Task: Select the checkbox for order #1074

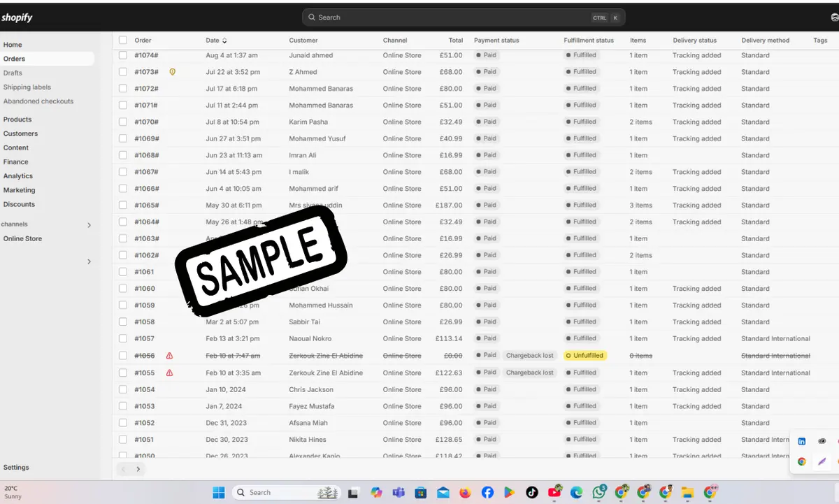Action: point(123,55)
